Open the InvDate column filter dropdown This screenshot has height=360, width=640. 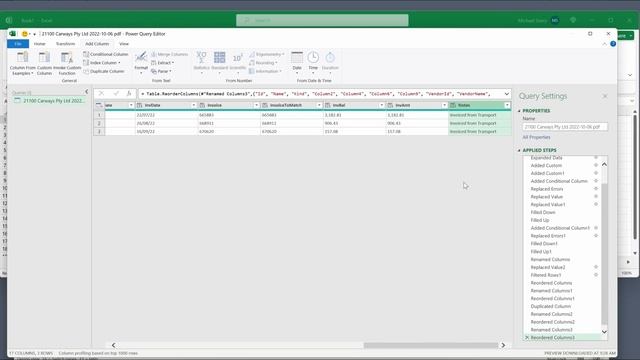pos(194,105)
